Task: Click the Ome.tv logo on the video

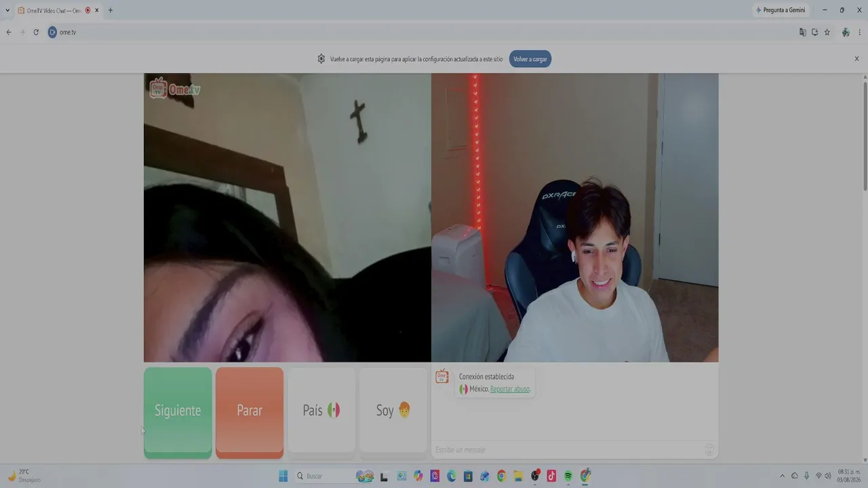Action: point(175,89)
